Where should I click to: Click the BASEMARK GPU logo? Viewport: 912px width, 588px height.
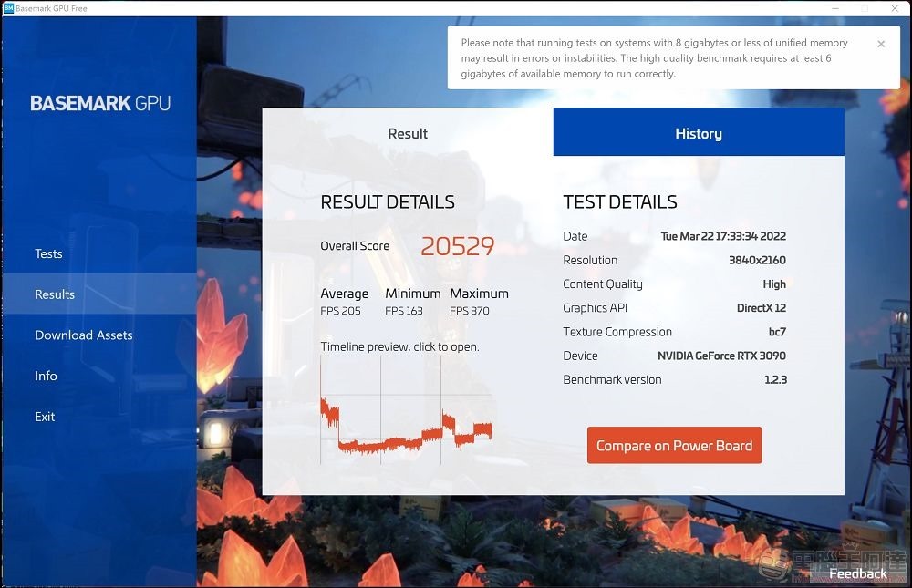click(x=100, y=103)
